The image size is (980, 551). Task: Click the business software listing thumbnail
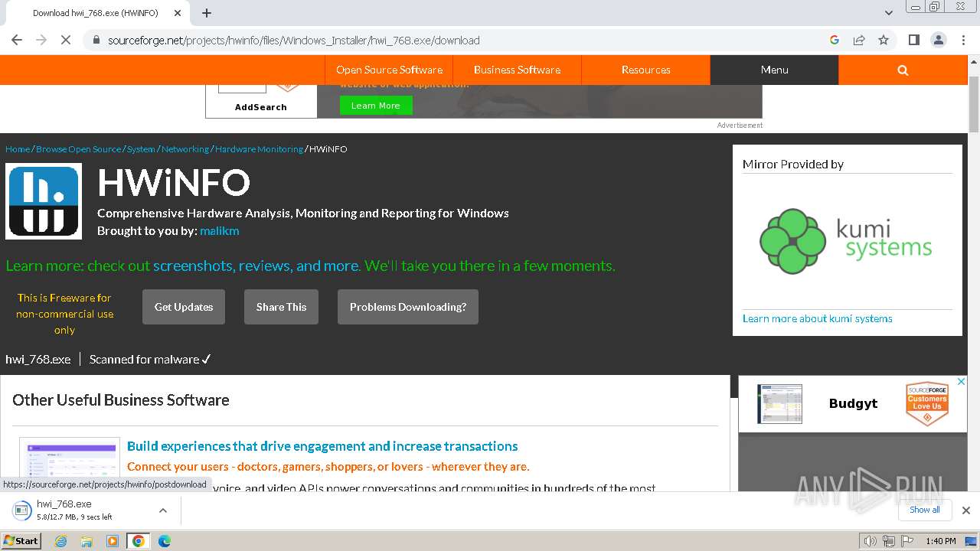pyautogui.click(x=70, y=465)
